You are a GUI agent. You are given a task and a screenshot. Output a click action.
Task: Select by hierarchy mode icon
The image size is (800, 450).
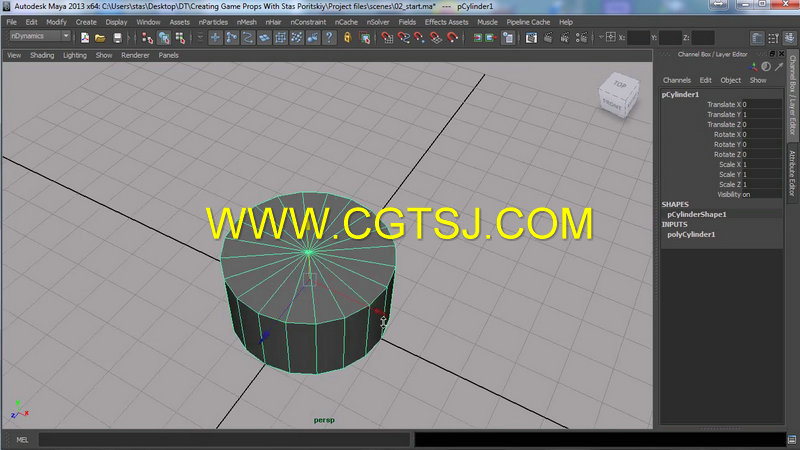click(x=147, y=38)
